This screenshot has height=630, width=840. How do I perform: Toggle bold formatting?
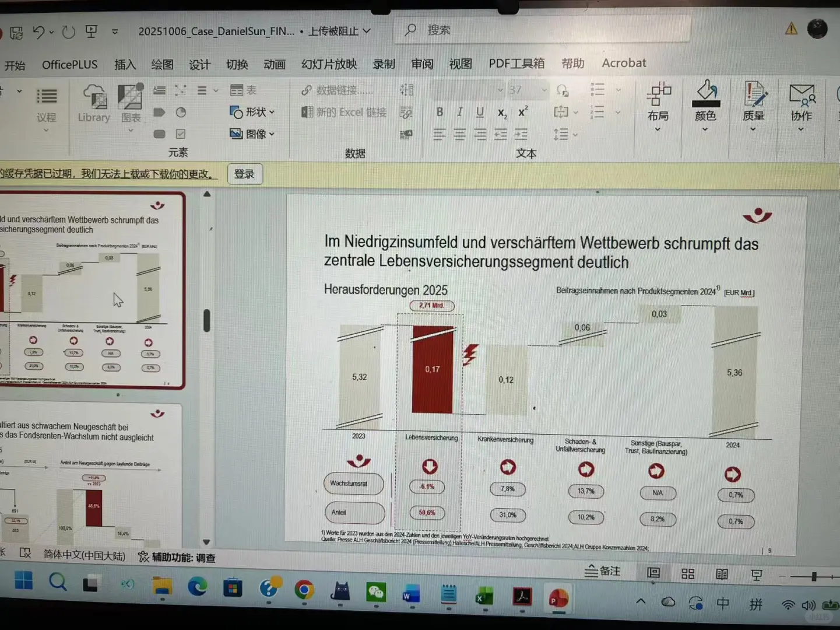(440, 111)
